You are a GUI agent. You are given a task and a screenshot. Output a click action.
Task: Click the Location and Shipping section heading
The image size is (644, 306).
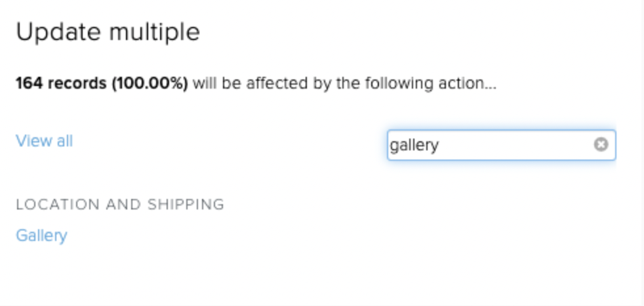[x=120, y=204]
